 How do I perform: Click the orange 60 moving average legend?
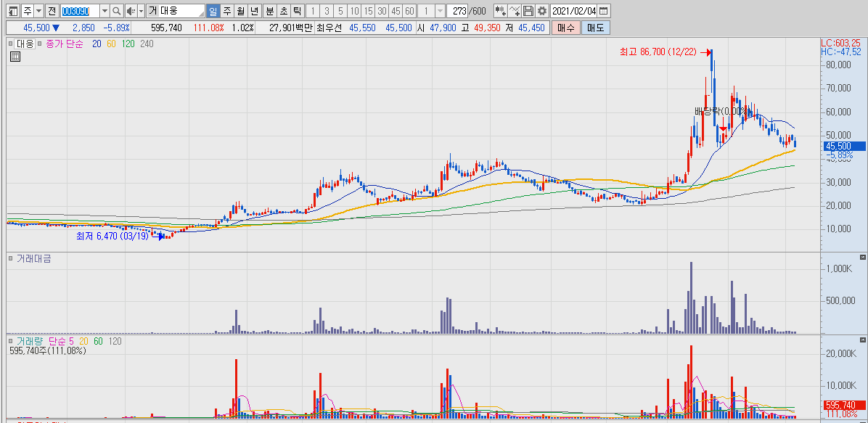point(111,44)
